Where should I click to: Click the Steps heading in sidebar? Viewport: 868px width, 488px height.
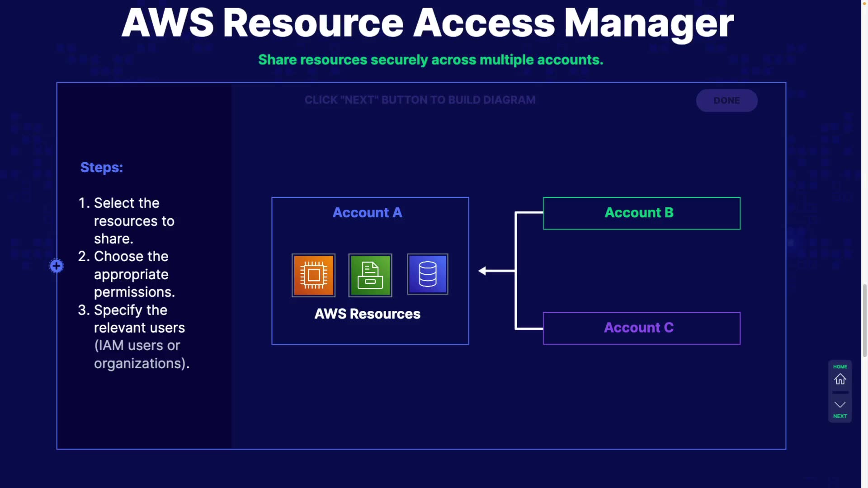pyautogui.click(x=102, y=167)
